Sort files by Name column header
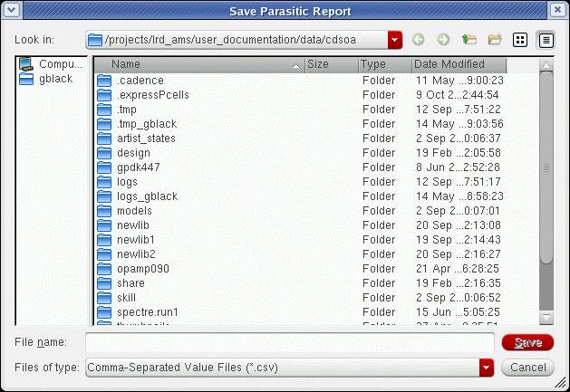This screenshot has width=570, height=392. (x=199, y=64)
